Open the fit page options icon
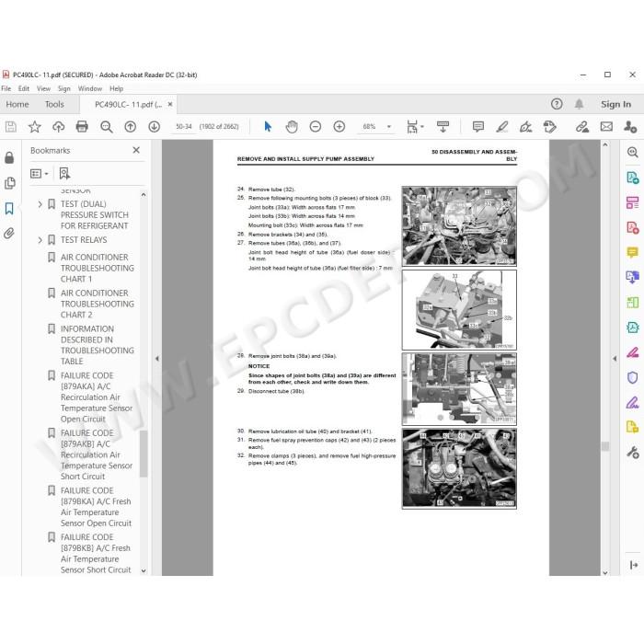644x644 pixels. coord(414,127)
